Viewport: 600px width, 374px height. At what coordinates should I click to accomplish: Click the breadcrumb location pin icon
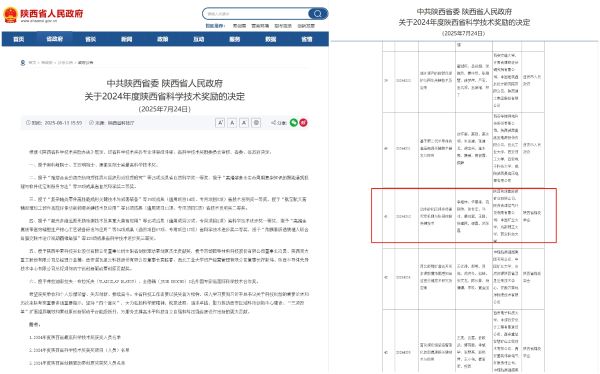coord(23,62)
